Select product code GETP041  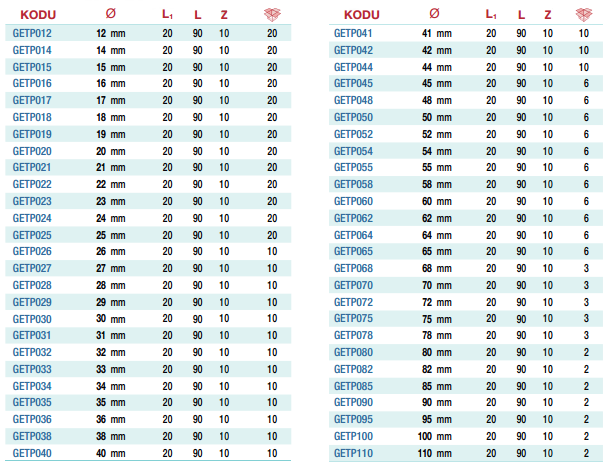[x=353, y=33]
